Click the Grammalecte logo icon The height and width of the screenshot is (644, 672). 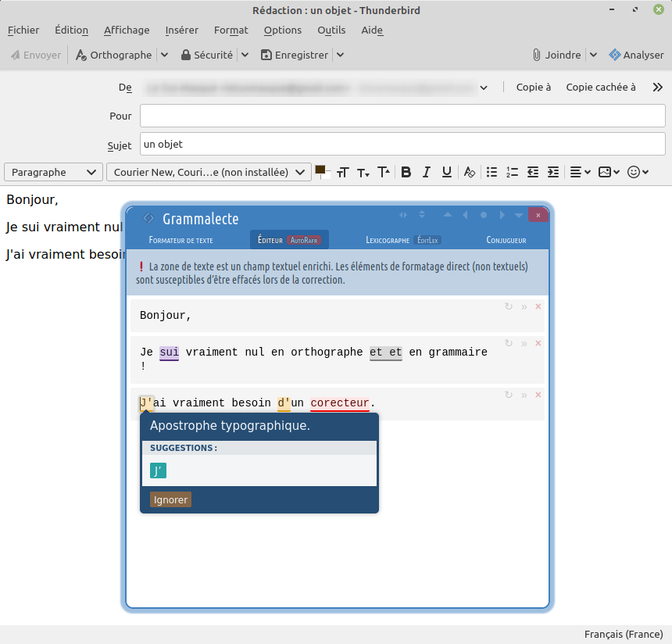click(148, 218)
